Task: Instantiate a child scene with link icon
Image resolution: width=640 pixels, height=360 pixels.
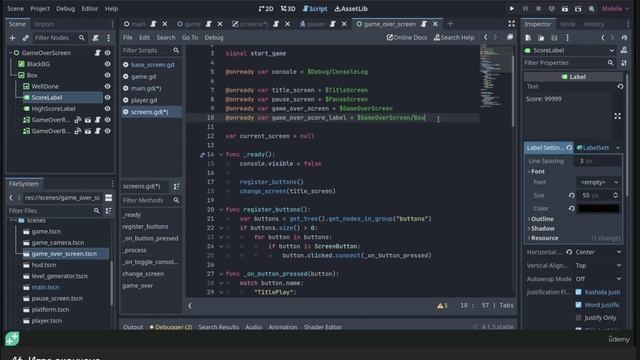Action: tap(25, 38)
